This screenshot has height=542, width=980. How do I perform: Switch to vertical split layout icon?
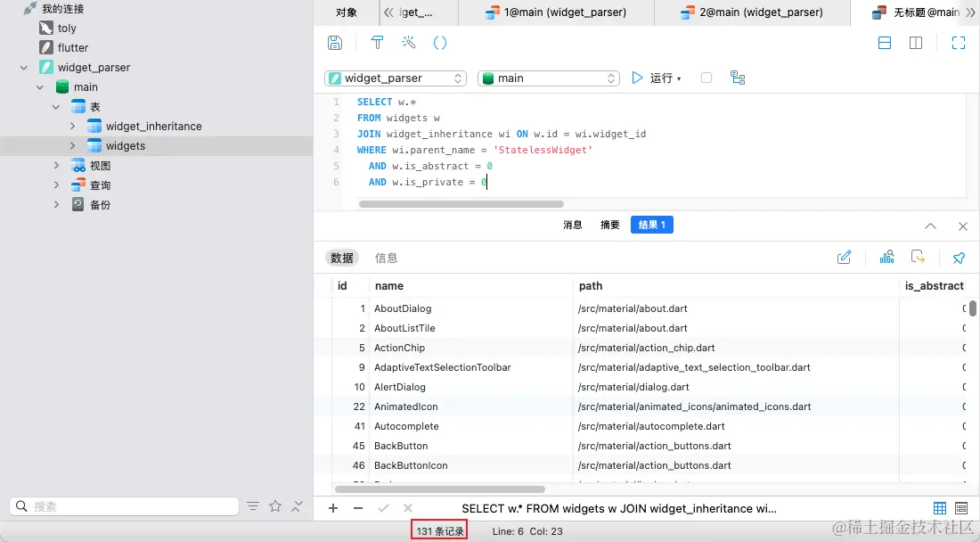click(x=916, y=43)
